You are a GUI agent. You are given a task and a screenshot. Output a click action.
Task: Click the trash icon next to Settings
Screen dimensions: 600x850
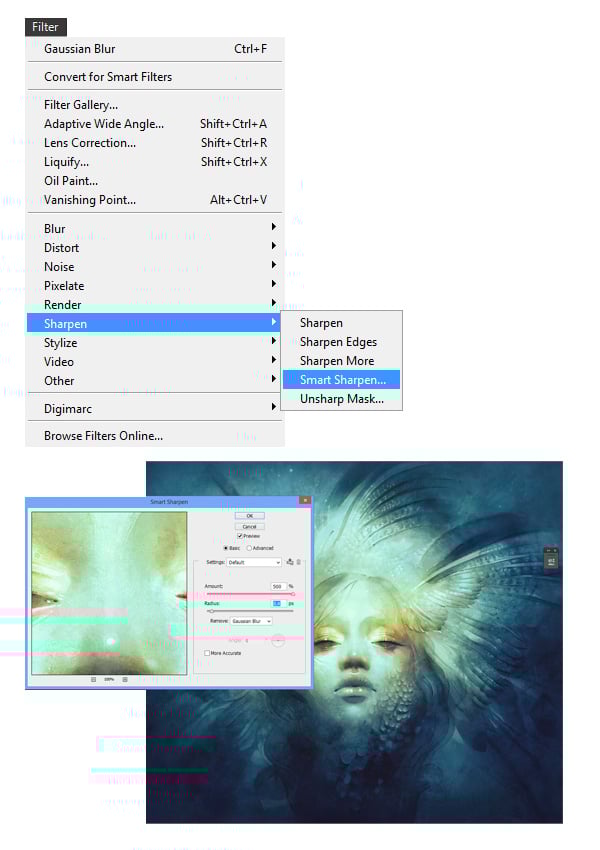[x=299, y=562]
